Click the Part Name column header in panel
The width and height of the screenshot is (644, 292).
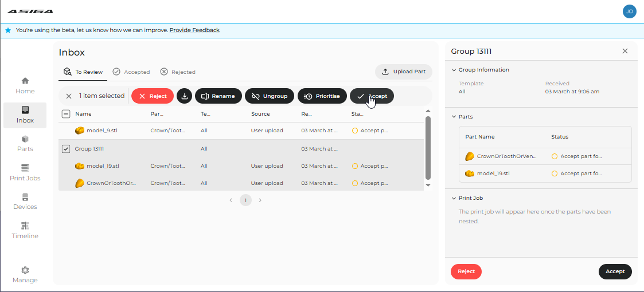pyautogui.click(x=480, y=137)
